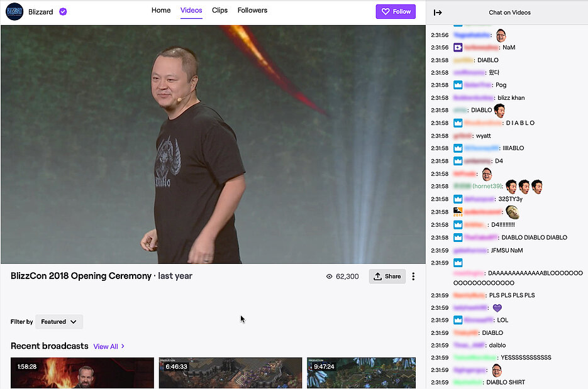This screenshot has height=389, width=588.
Task: Open the three-dot more options menu
Action: (x=413, y=276)
